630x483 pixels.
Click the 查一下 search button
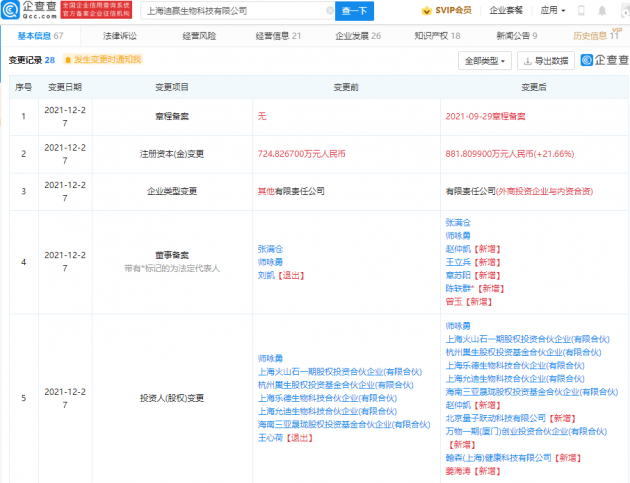[354, 11]
